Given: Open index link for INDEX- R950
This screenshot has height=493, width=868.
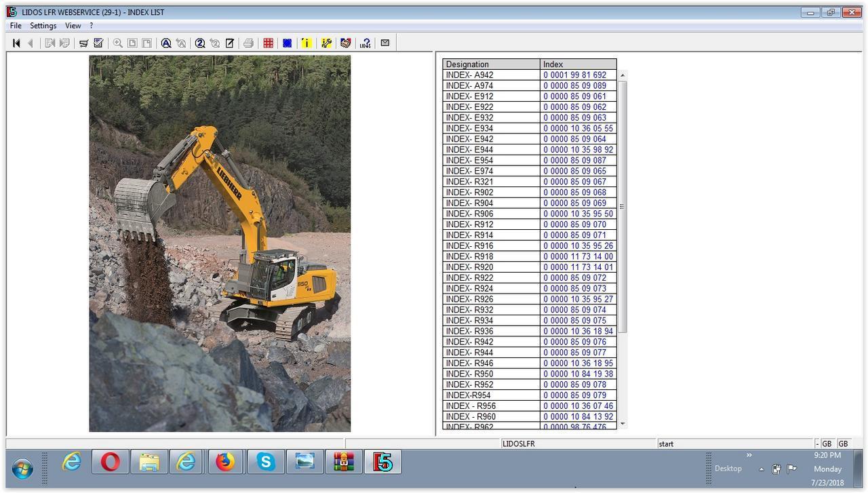Looking at the screenshot, I should coord(578,374).
